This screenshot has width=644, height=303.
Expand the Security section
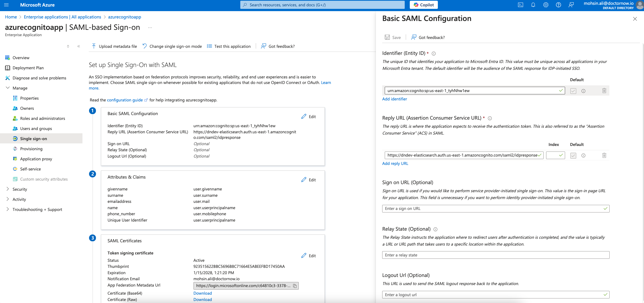[x=8, y=189]
